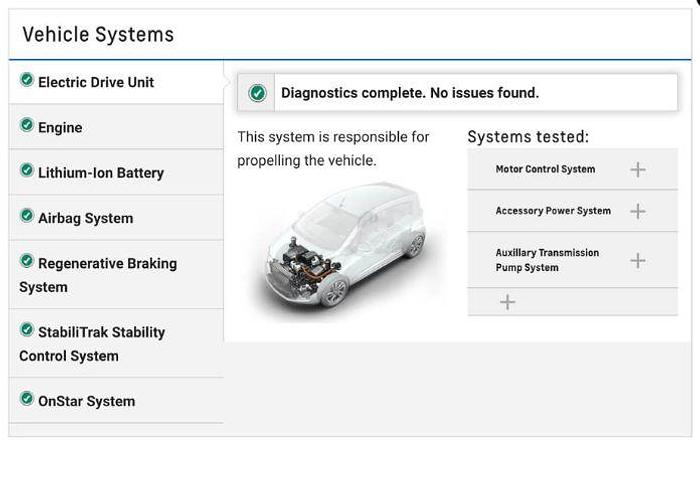The image size is (700, 503).
Task: Expand the unlabeled last systems row plus
Action: 507,302
